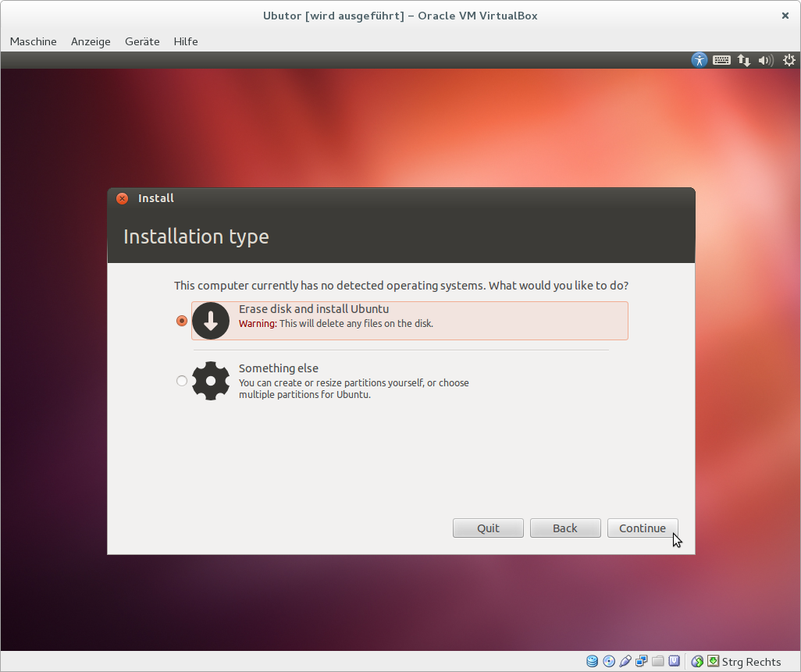The image size is (801, 672).
Task: Click the VirtualBox network adapter status icon
Action: point(642,662)
